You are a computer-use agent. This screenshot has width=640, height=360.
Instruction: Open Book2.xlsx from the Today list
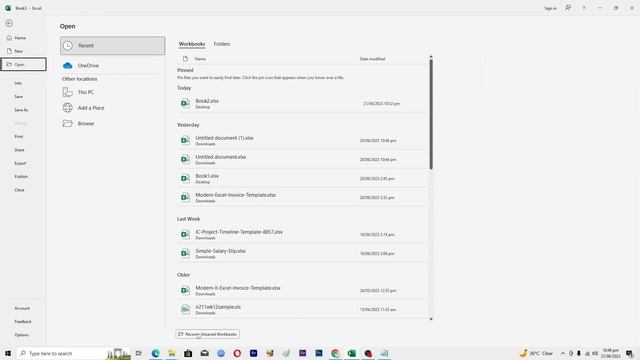click(302, 104)
